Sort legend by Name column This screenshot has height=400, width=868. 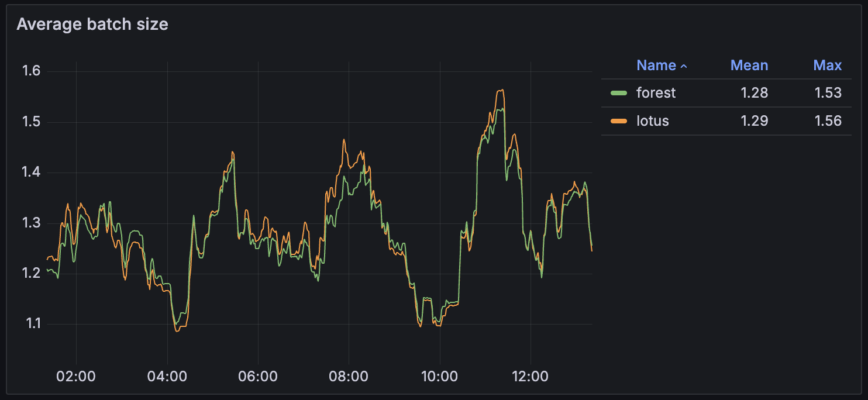click(656, 65)
